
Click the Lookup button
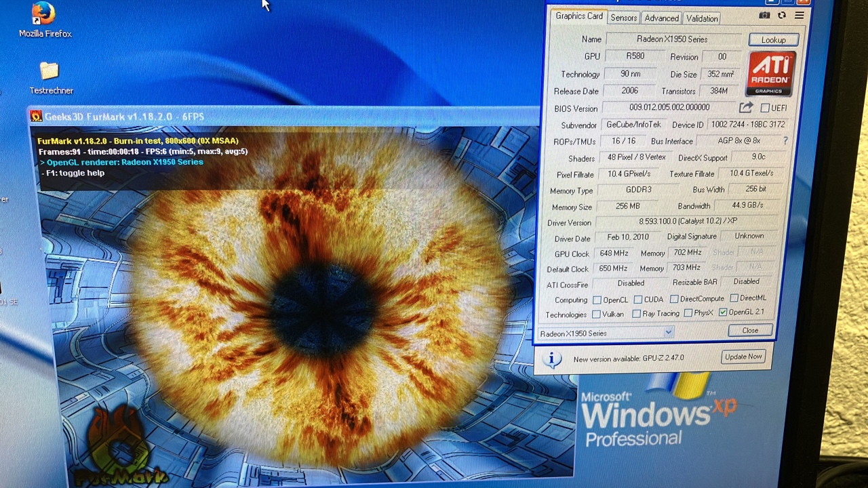[773, 40]
